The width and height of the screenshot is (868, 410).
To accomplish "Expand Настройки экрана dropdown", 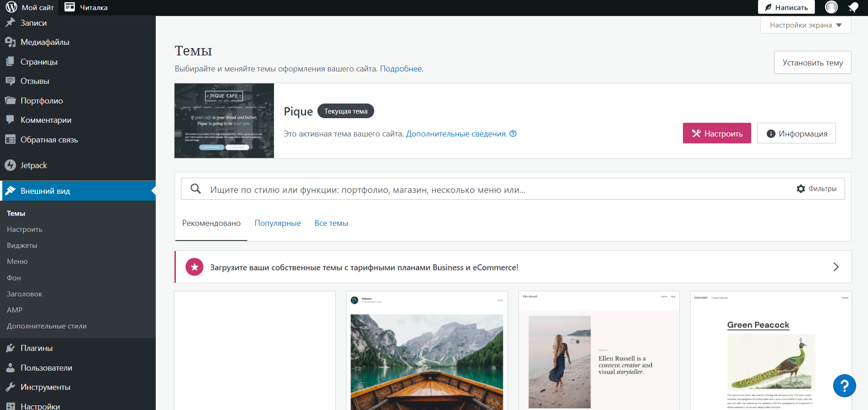I will [x=806, y=25].
